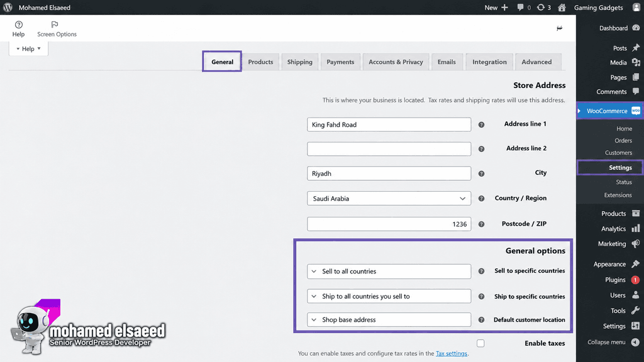Click the updates refresh icon
Viewport: 644px width, 362px height.
click(540, 8)
